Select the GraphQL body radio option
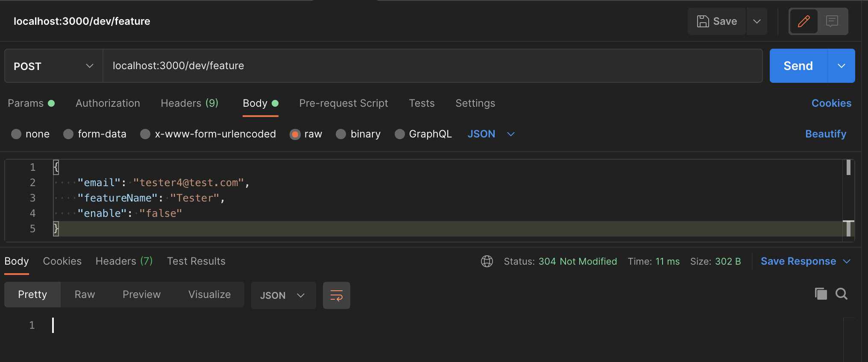The height and width of the screenshot is (362, 868). coord(400,134)
